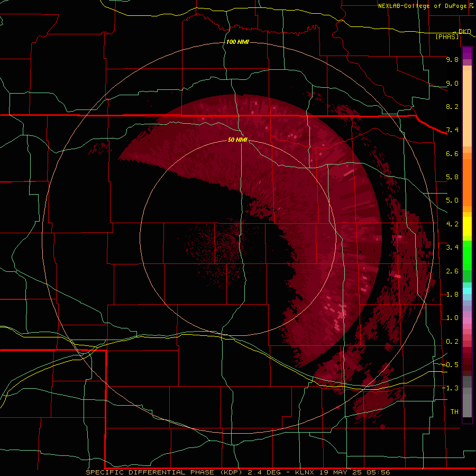Click the 9.0 value on color scale

[452, 83]
